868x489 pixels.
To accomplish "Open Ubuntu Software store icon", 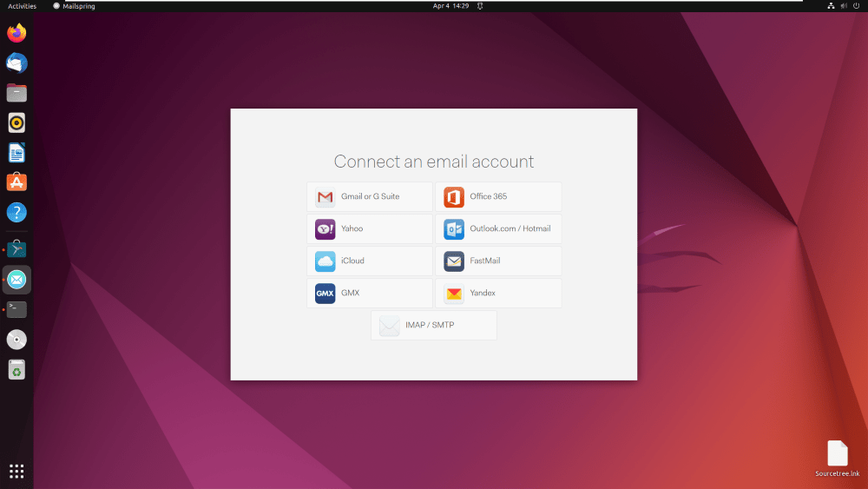I will [x=16, y=182].
